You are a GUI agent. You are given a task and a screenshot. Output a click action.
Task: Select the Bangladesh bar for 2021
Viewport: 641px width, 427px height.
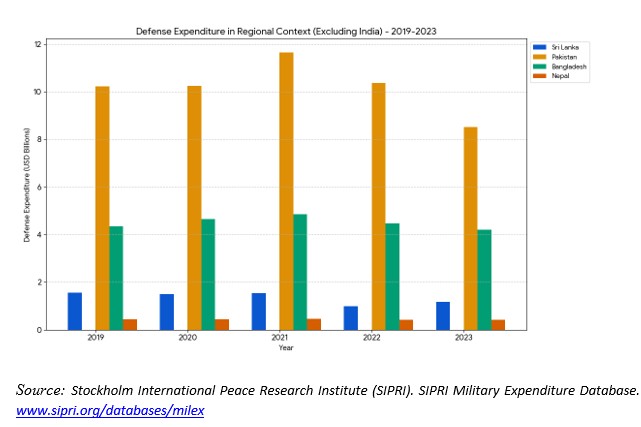pyautogui.click(x=300, y=272)
